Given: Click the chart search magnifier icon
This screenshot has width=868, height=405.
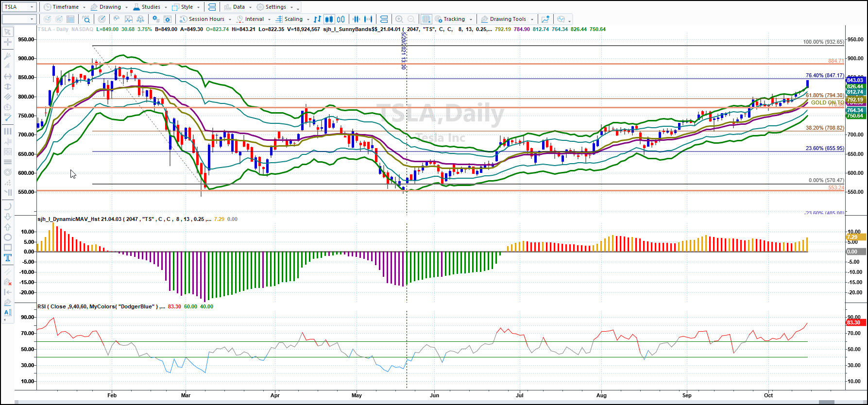Looking at the screenshot, I should point(86,19).
